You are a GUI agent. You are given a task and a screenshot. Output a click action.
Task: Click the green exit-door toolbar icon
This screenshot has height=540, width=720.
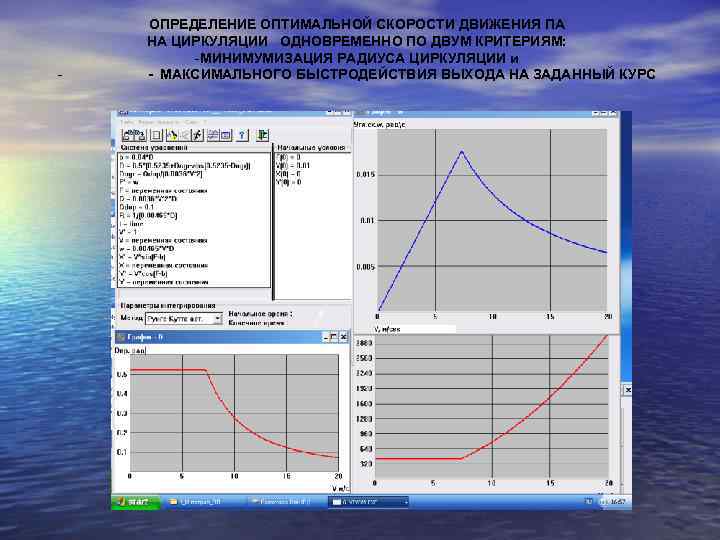(262, 135)
